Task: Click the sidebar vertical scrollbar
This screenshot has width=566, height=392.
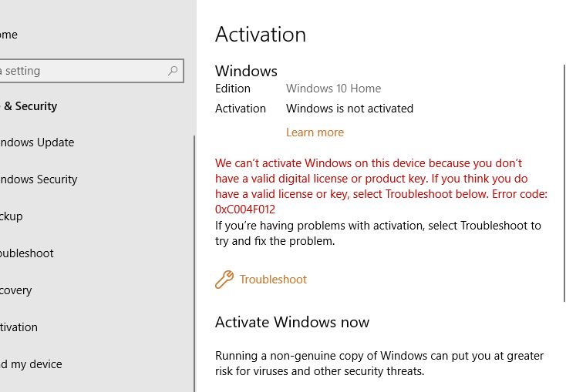Action: [x=194, y=263]
